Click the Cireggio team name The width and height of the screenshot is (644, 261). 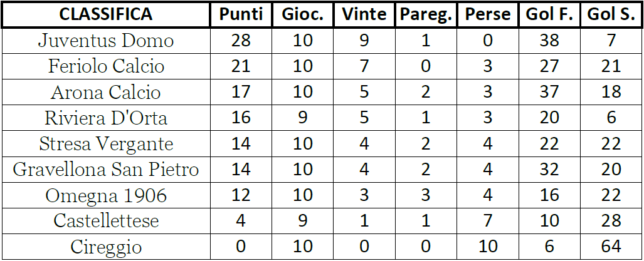(106, 247)
